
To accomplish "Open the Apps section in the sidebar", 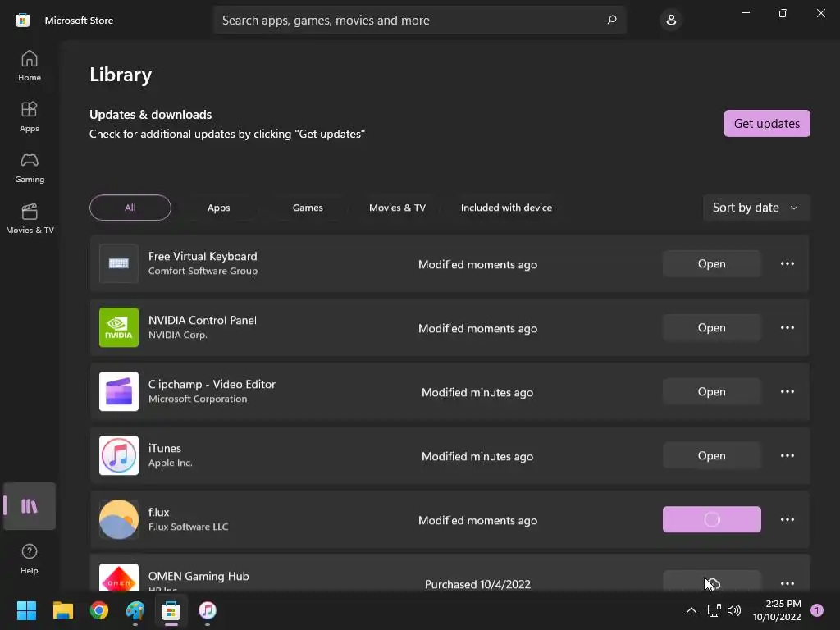I will [30, 116].
